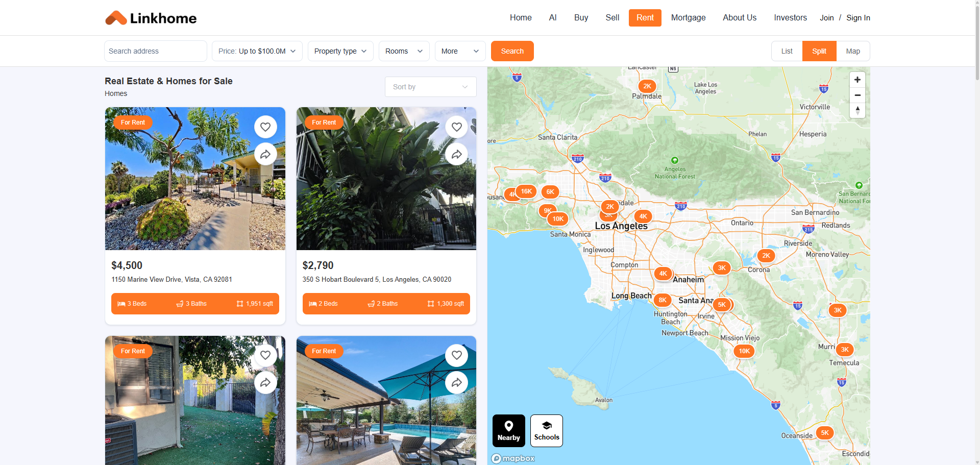Select the 3K cluster east of Irvine
Screen dimensions: 980x465
(x=838, y=310)
